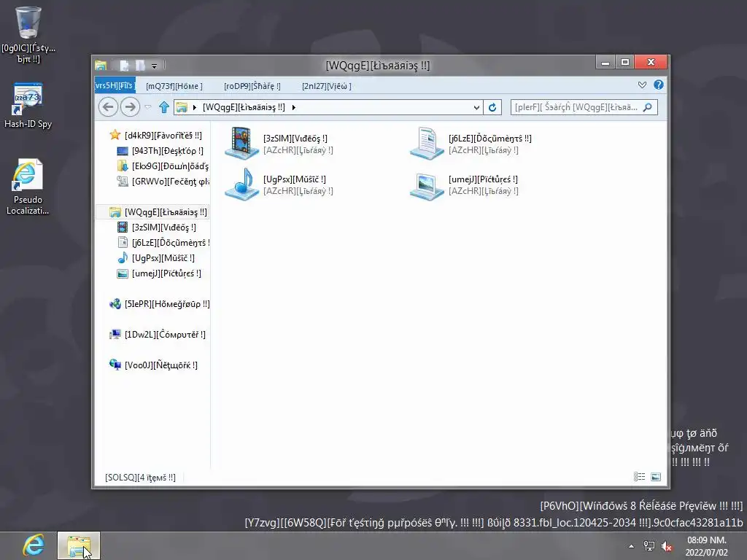This screenshot has width=747, height=560.
Task: Expand the ribbon with the chevron
Action: coord(642,85)
